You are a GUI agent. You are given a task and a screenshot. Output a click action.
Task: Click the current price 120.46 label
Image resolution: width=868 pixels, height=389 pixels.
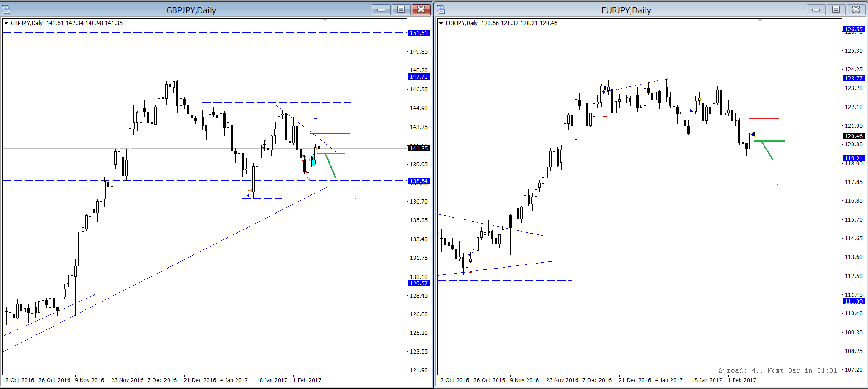853,136
